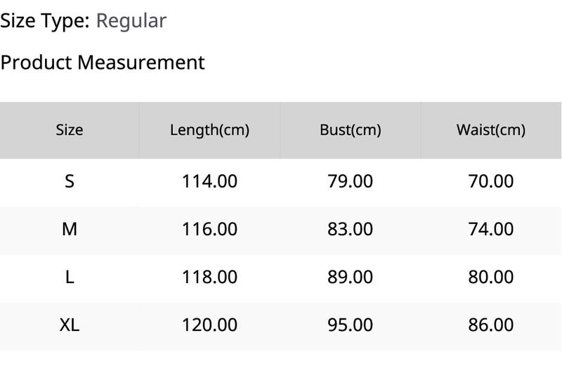This screenshot has width=562, height=392.
Task: Click the 116.00 length value
Action: coord(209,229)
